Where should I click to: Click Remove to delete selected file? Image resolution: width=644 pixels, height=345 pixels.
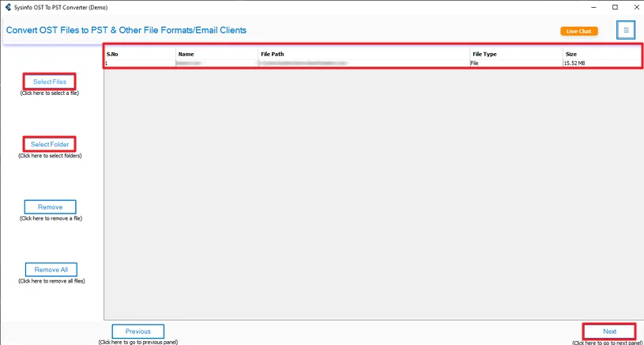tap(50, 207)
